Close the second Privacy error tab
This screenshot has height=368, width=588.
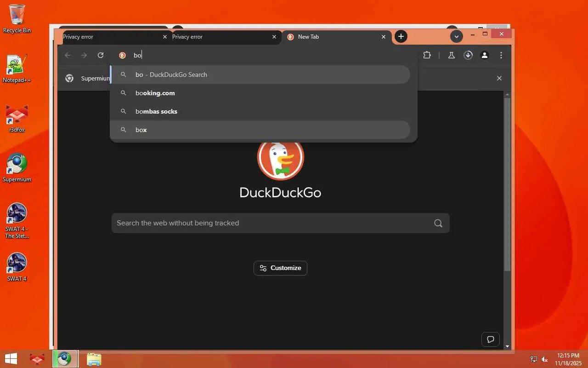(x=274, y=37)
